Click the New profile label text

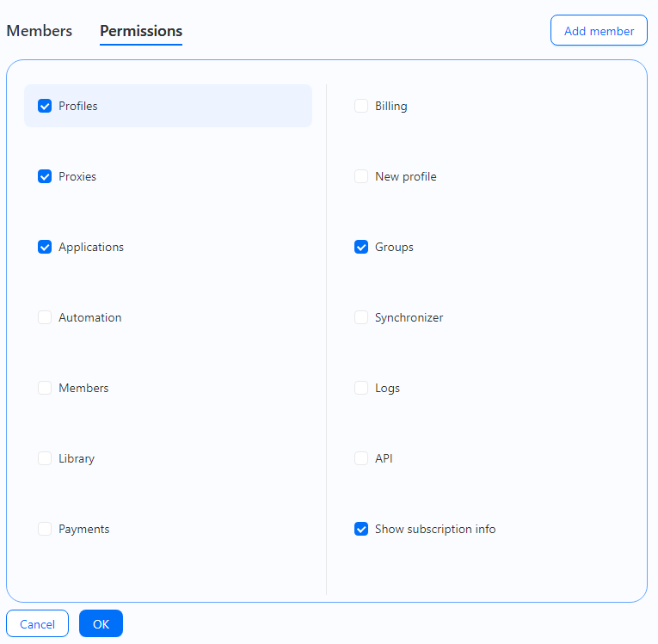tap(406, 176)
